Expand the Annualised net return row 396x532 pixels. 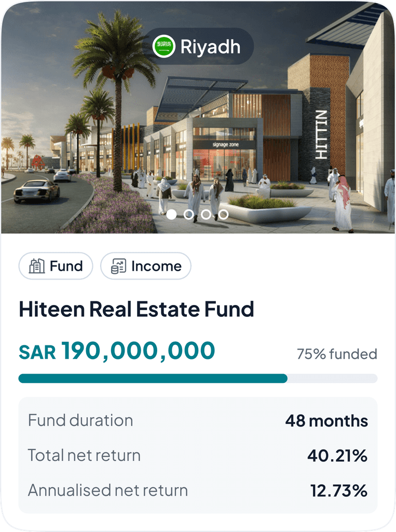point(198,489)
